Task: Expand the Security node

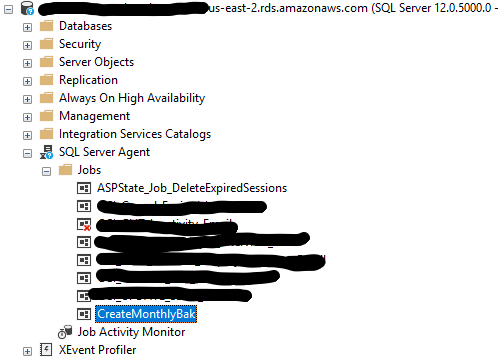Action: pos(27,45)
